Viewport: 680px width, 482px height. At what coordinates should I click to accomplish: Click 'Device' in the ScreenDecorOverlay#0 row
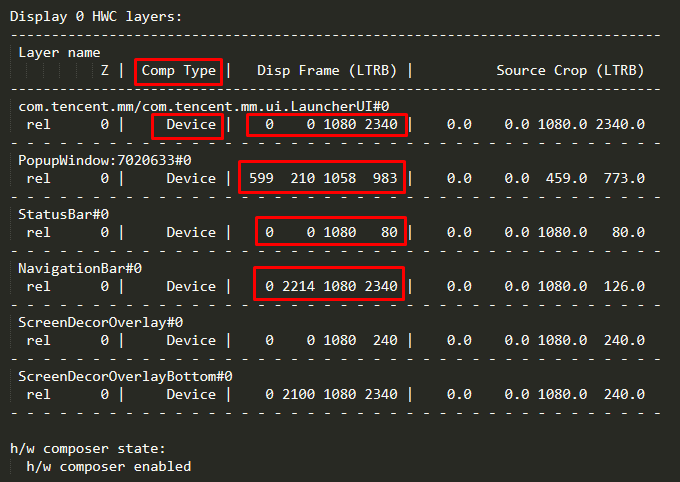(191, 341)
